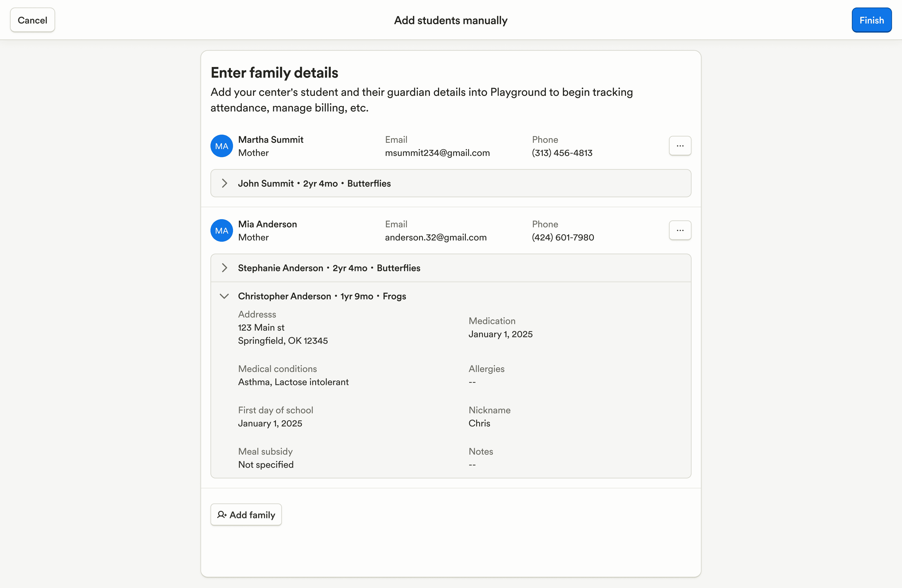This screenshot has height=588, width=902.
Task: Click the Christopher Anderson row title
Action: coord(284,296)
